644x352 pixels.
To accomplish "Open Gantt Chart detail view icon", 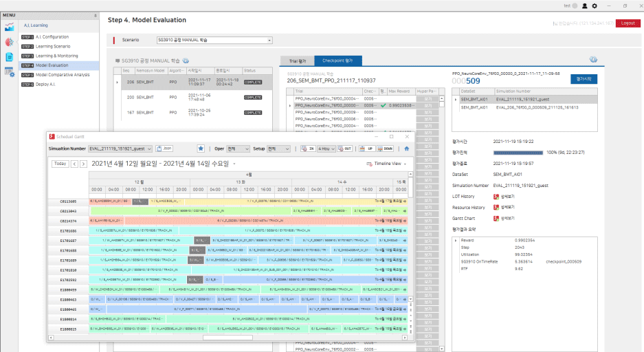I will pyautogui.click(x=496, y=217).
